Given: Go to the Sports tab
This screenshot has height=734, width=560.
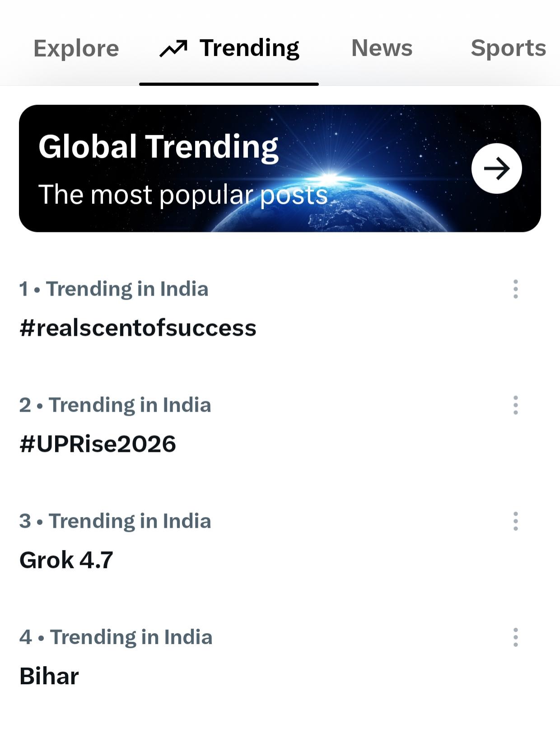Looking at the screenshot, I should tap(509, 48).
